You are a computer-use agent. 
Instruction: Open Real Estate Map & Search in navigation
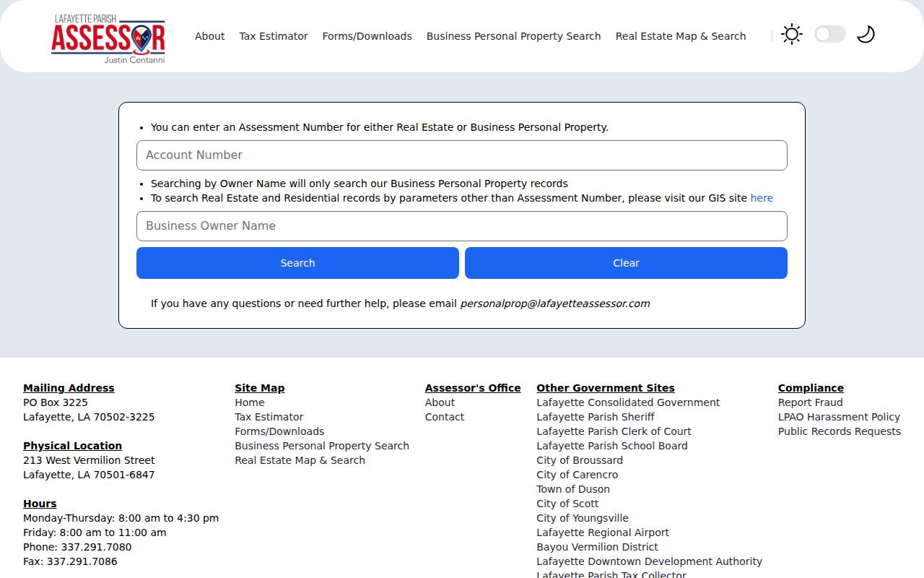681,36
